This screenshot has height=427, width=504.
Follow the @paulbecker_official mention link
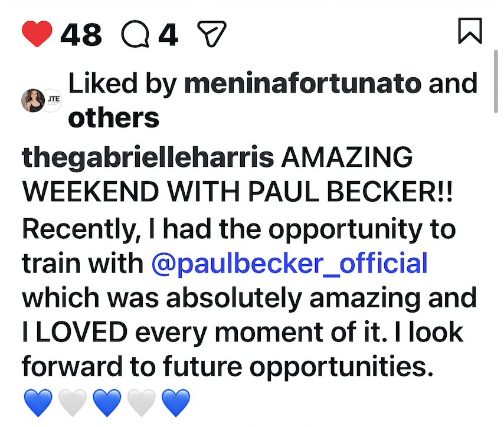pyautogui.click(x=289, y=262)
